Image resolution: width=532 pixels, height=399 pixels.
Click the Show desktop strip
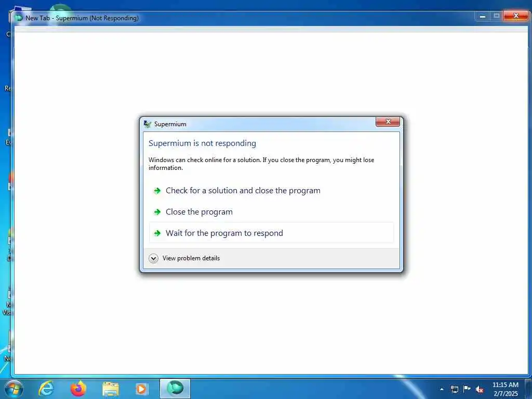[x=528, y=389]
